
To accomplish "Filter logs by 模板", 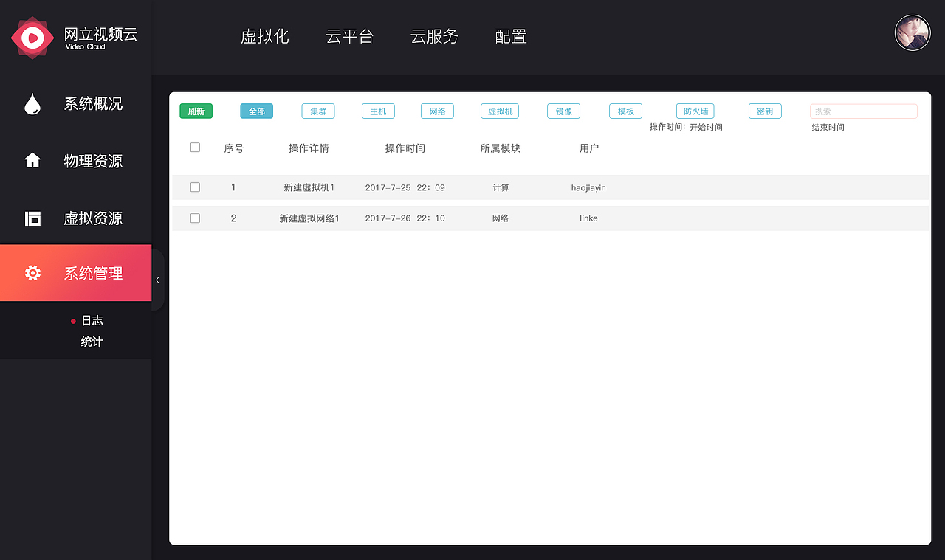I will (x=626, y=111).
